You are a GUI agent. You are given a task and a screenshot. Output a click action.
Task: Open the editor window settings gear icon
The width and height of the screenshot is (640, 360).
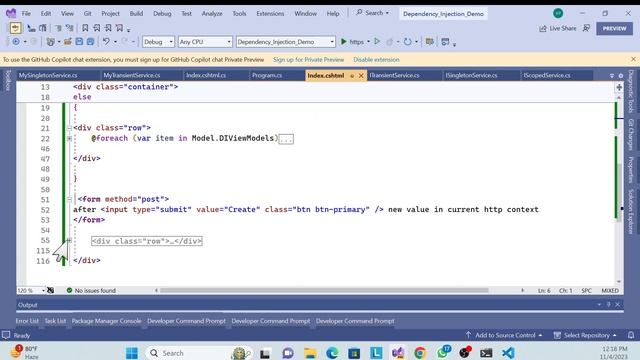[x=621, y=76]
